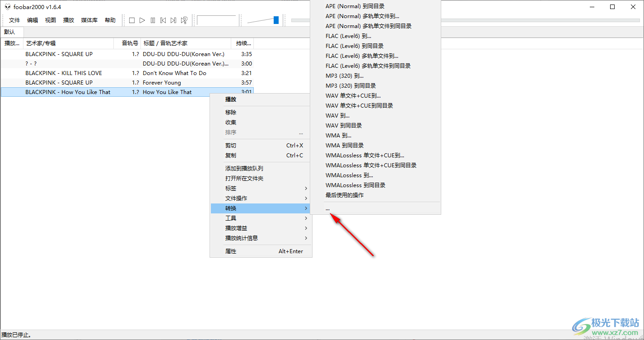The height and width of the screenshot is (340, 644).
Task: Choose FLAC (Level6) 到... preset
Action: [x=375, y=36]
